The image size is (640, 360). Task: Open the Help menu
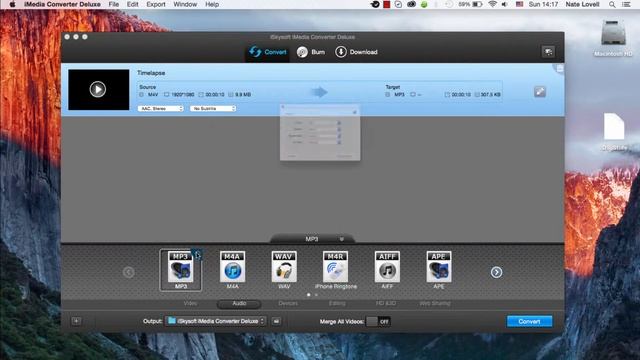[x=212, y=4]
